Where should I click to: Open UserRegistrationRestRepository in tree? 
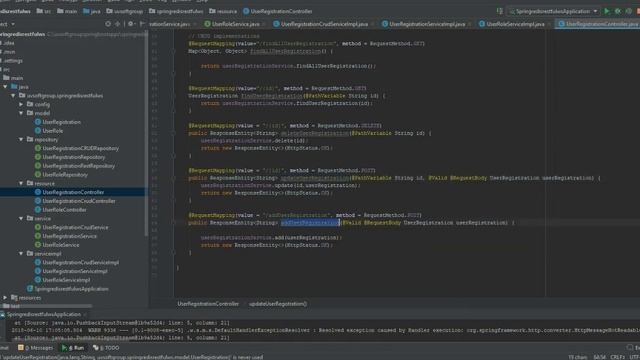[x=78, y=166]
